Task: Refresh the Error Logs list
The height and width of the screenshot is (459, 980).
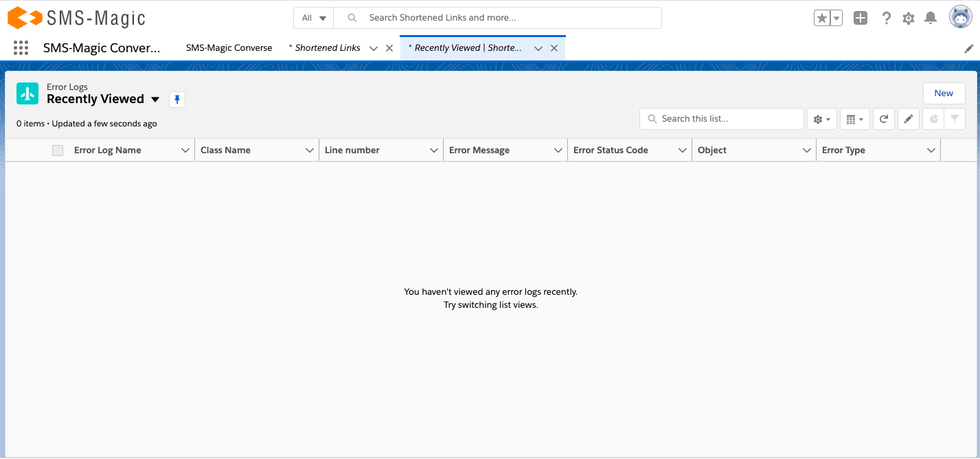Action: 884,118
